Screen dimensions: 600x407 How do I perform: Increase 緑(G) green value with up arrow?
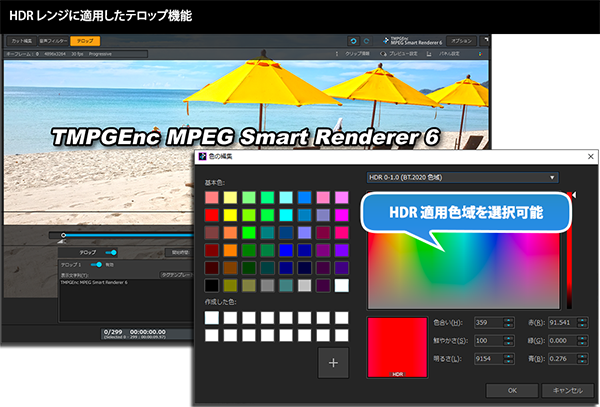pyautogui.click(x=582, y=338)
